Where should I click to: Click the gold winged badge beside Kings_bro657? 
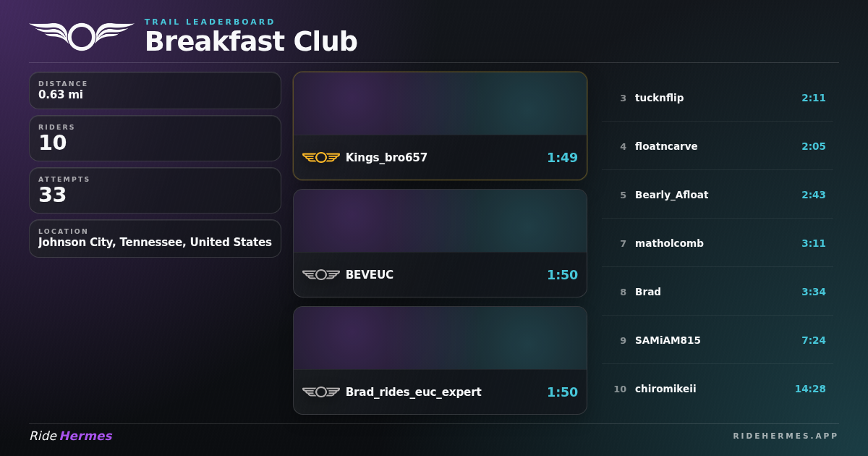coord(320,157)
